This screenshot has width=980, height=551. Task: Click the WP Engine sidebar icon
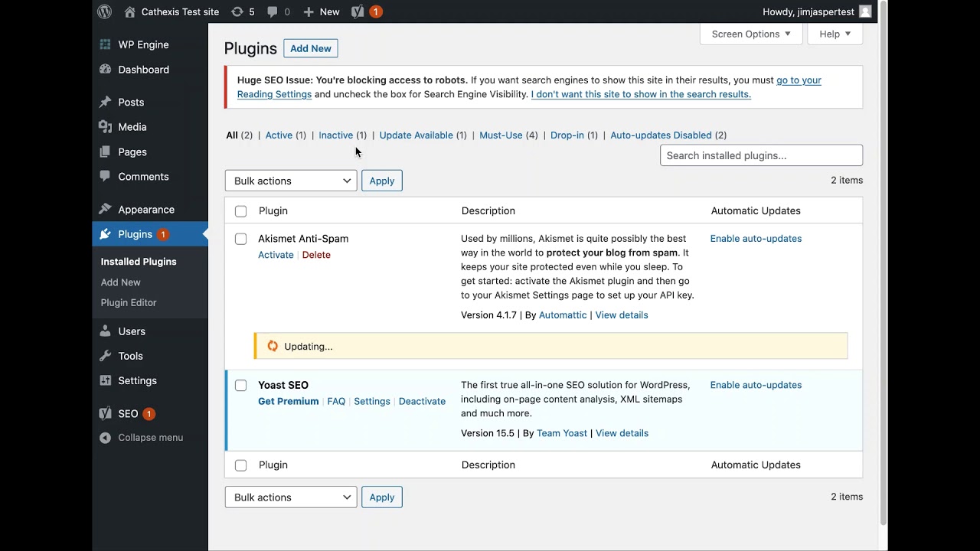tap(105, 44)
